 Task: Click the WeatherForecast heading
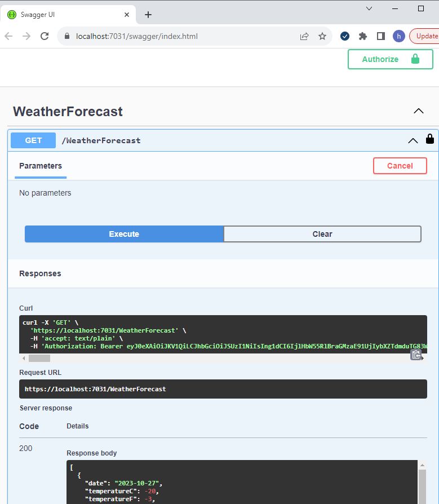click(68, 112)
